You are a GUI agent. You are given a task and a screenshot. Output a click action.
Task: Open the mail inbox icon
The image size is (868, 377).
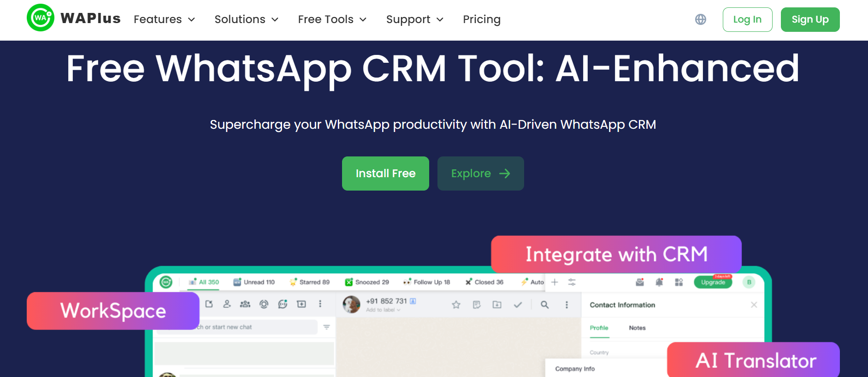click(x=640, y=282)
